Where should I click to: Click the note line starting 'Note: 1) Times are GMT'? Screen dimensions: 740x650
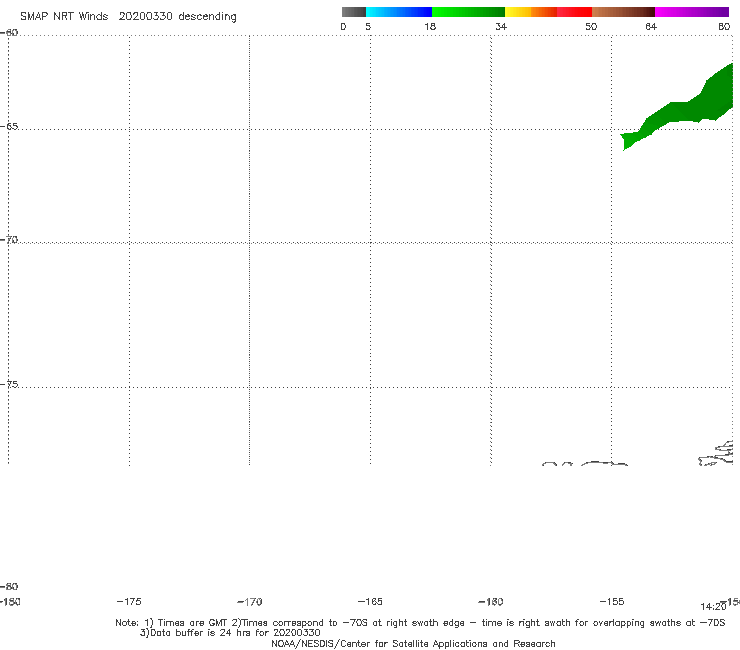[x=420, y=623]
